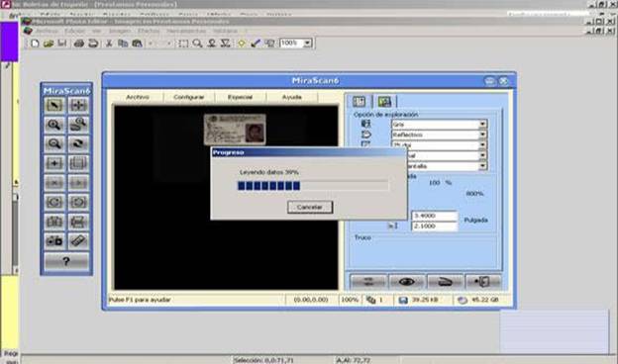Open the Archivo menu in MiraScan6

click(x=137, y=97)
